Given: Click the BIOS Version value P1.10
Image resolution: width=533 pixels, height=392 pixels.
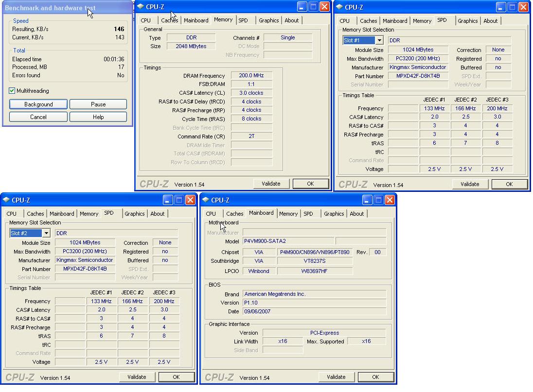Looking at the screenshot, I should 315,303.
